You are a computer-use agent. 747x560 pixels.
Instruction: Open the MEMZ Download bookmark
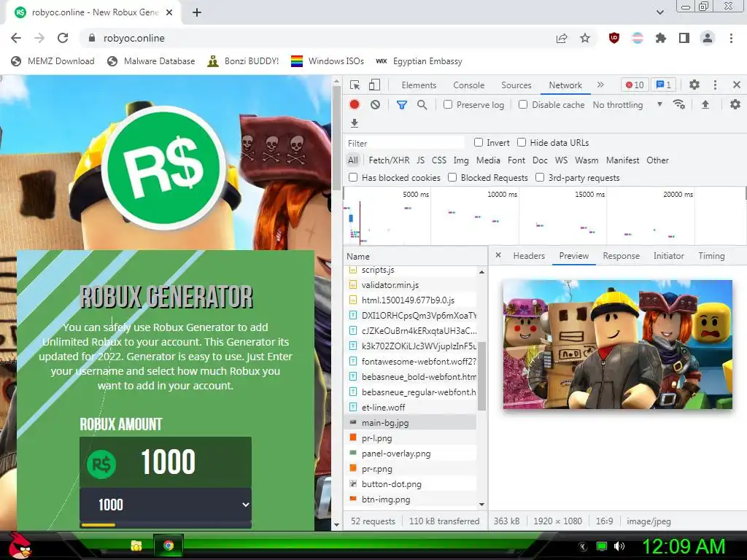(x=53, y=61)
